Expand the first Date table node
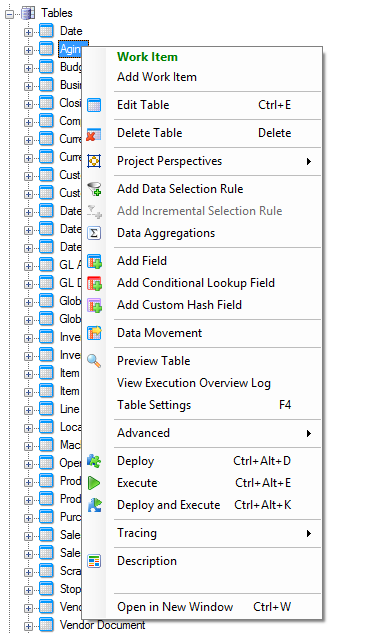Screen dimensions: 373x634 [28, 32]
